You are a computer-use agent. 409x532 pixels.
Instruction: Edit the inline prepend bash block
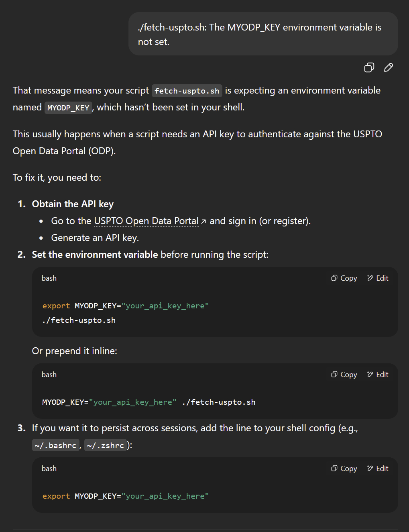378,375
